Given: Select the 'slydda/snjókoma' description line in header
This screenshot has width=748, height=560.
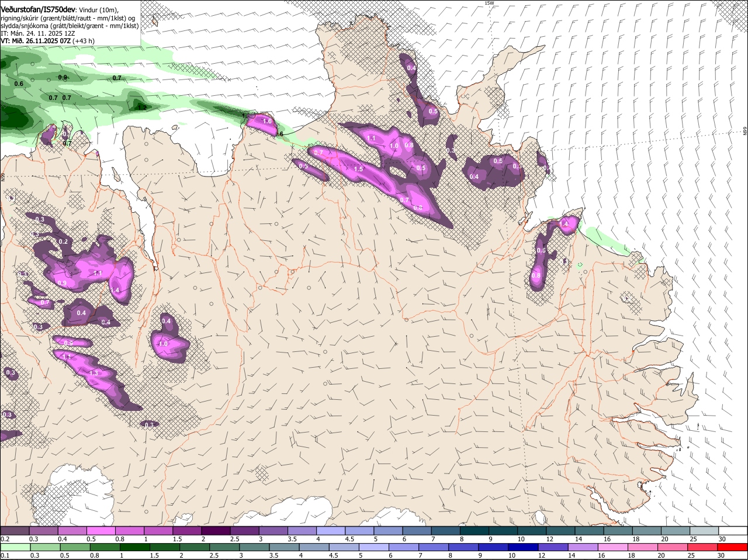Looking at the screenshot, I should click(x=70, y=26).
